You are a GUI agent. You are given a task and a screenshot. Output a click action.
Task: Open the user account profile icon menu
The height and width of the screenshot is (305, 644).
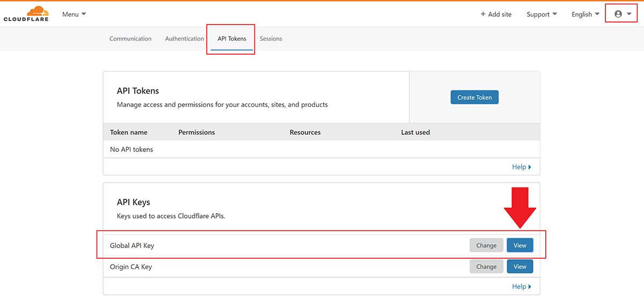[623, 14]
